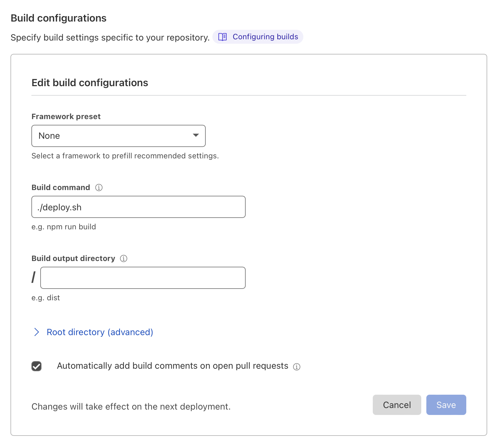Image resolution: width=504 pixels, height=446 pixels.
Task: Click the Build output directory info icon
Action: 124,258
